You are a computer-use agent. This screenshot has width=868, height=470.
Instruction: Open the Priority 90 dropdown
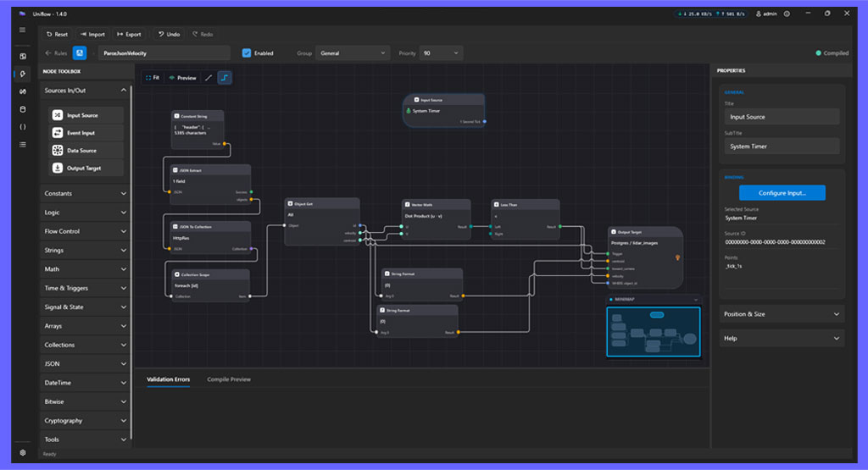(x=441, y=53)
